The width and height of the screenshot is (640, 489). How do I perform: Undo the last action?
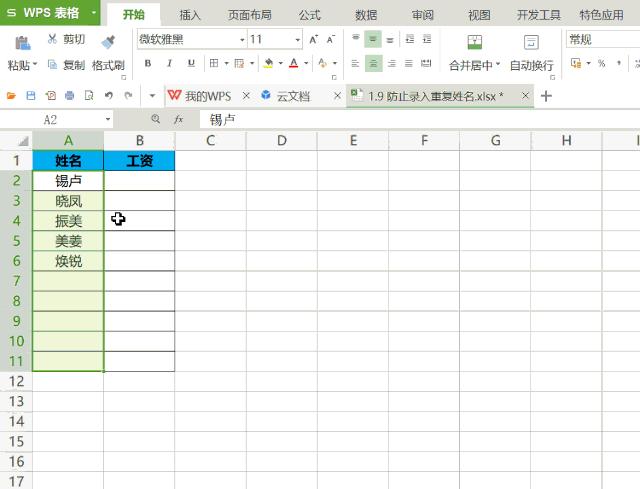click(109, 96)
